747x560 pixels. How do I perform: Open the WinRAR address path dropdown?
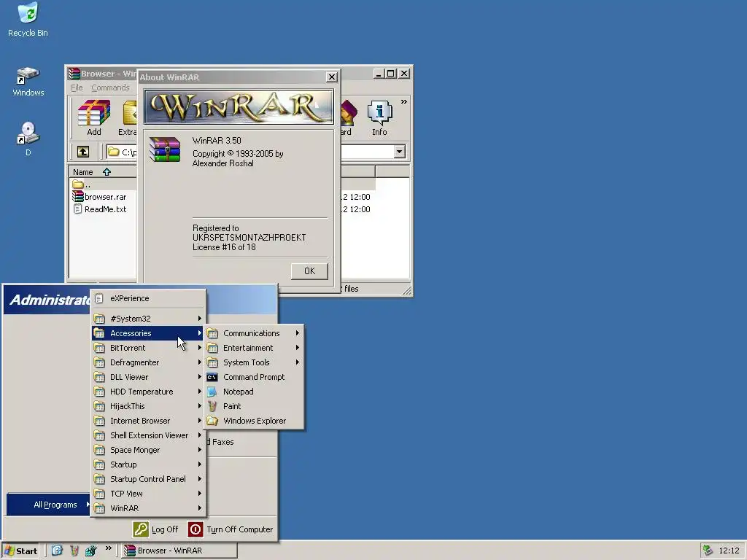[399, 152]
